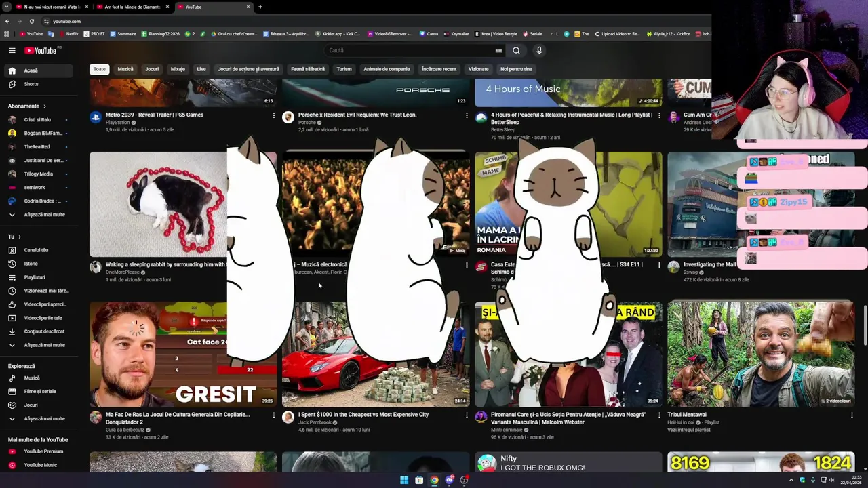Select the Încărcate recent chip
The height and width of the screenshot is (488, 868).
coord(439,69)
